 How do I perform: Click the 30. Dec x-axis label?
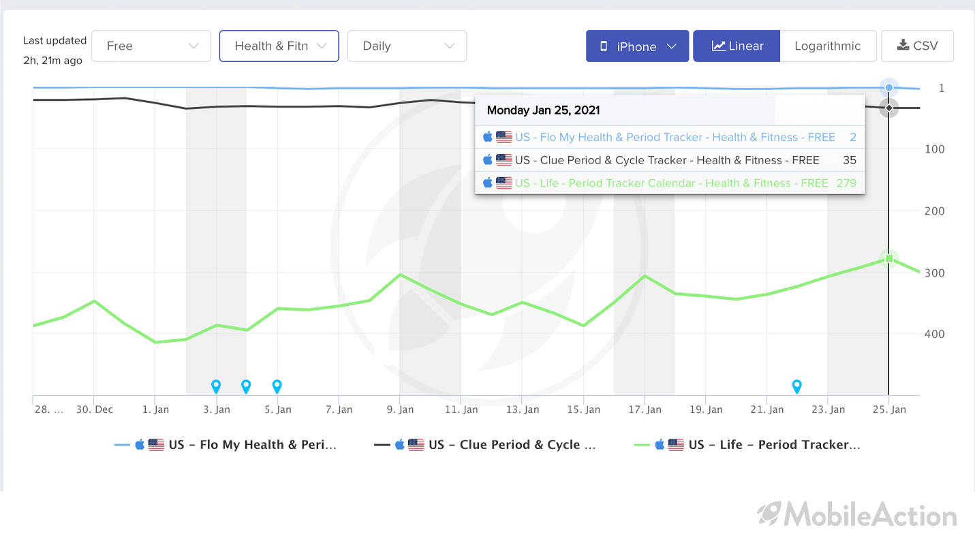[x=94, y=409]
